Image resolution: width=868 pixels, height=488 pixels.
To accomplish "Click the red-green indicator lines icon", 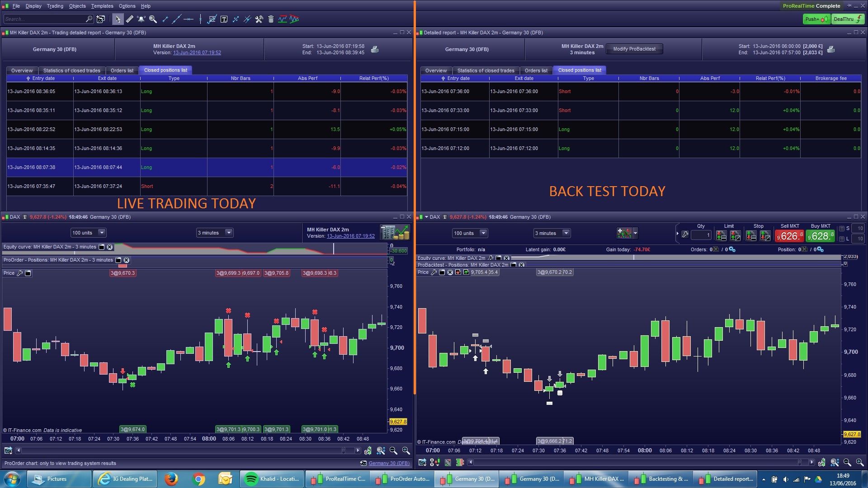I will (283, 19).
